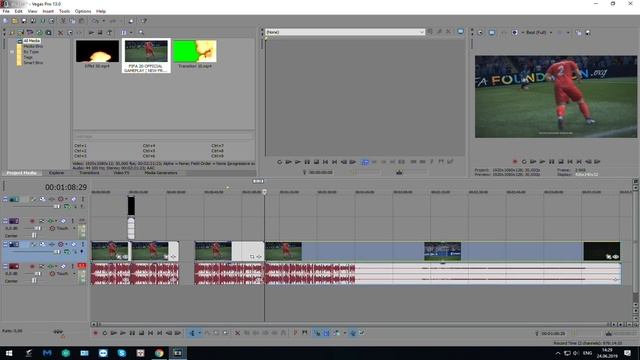Click the Video Preview image

pyautogui.click(x=556, y=97)
